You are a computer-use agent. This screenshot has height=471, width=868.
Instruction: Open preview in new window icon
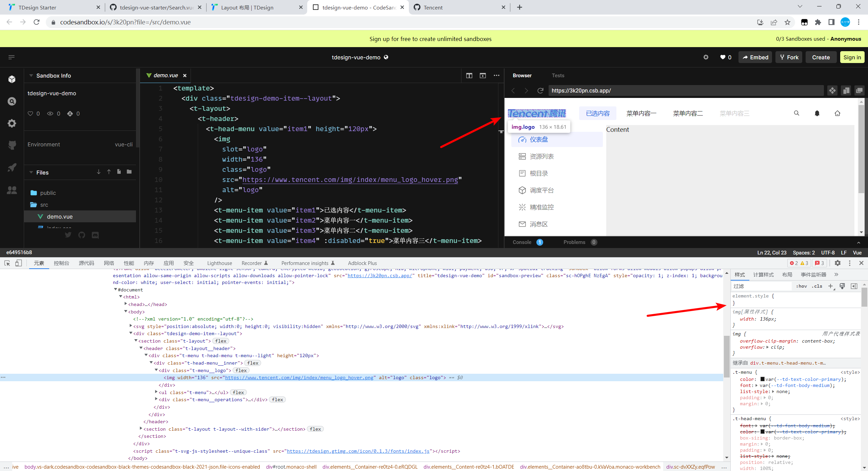pos(859,90)
